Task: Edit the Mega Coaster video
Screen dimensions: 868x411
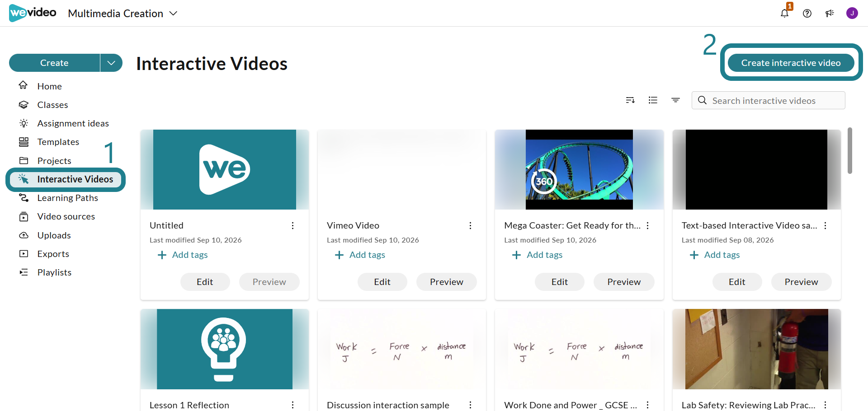Action: (559, 282)
